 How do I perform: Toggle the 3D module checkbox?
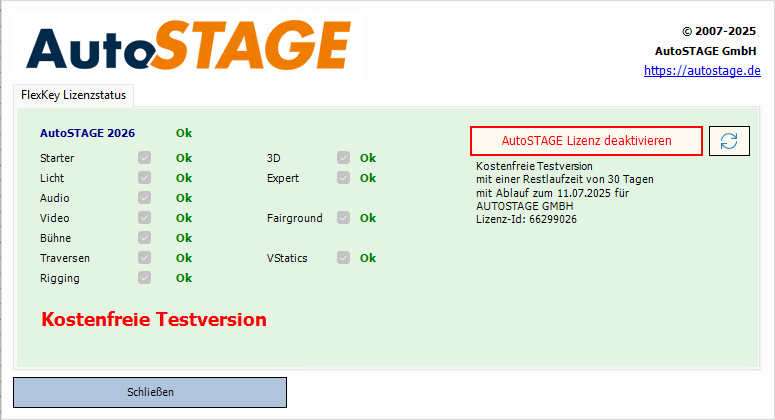pyautogui.click(x=344, y=158)
